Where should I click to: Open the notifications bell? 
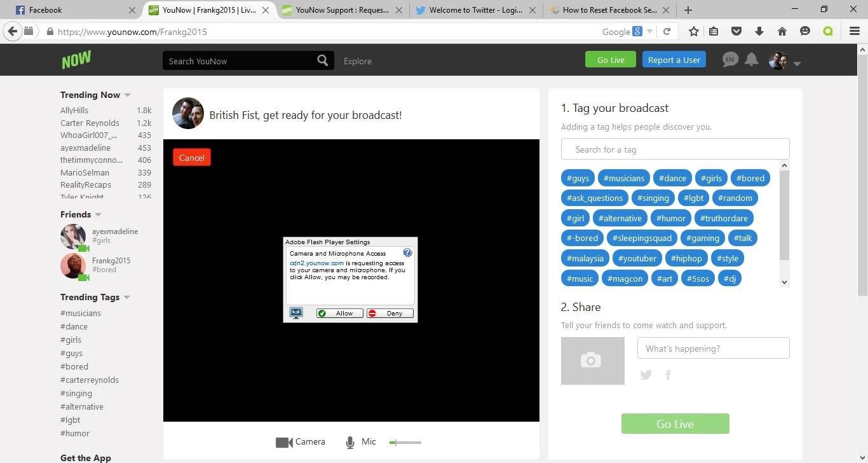pos(752,60)
